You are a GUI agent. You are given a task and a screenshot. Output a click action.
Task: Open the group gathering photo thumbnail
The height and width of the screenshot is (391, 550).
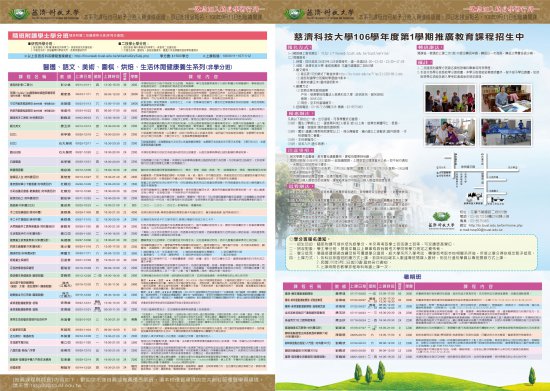click(450, 99)
